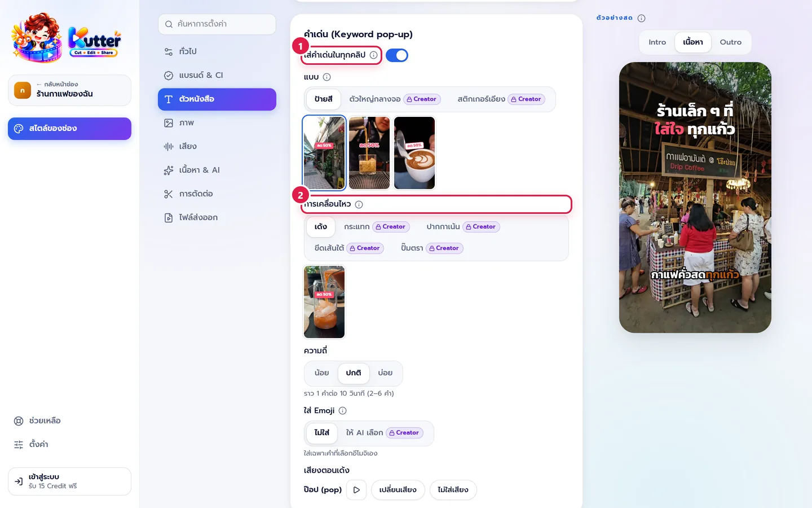Open the ตัวหนังสือ settings section
812x508 pixels.
pos(217,99)
